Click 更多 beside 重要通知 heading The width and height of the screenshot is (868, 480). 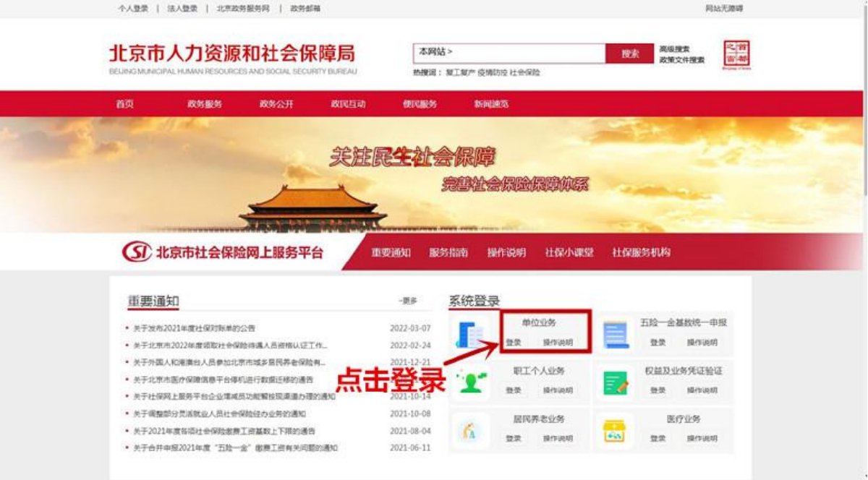pos(408,301)
